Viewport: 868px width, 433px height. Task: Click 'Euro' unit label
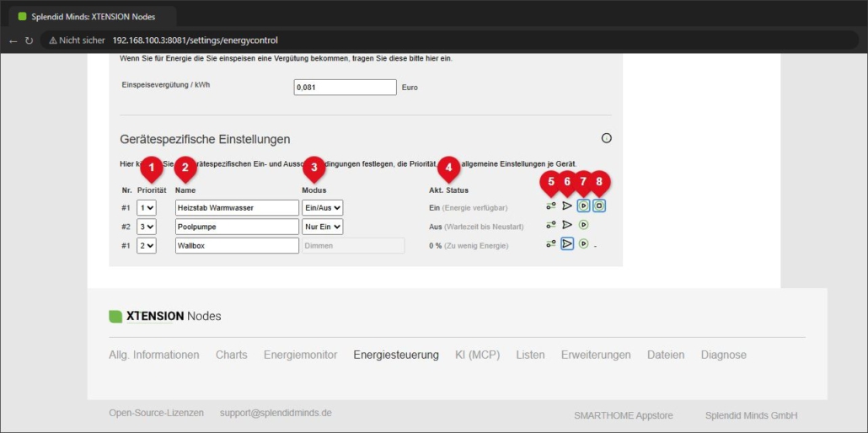[x=410, y=88]
